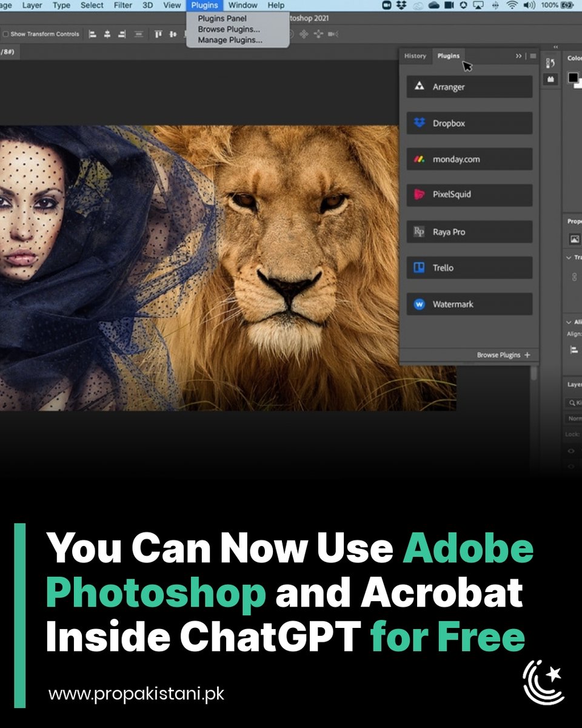Choose Manage Plugins... menu entry
582x728 pixels.
(230, 40)
